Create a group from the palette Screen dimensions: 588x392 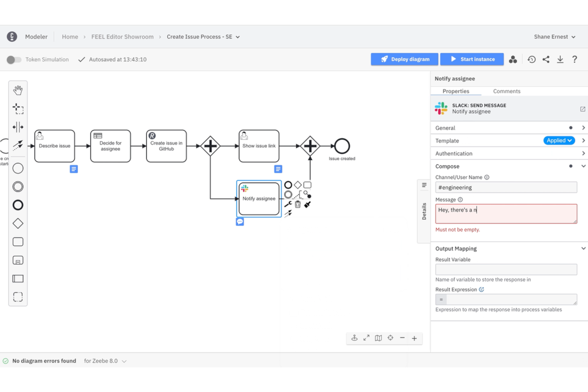[x=18, y=297]
